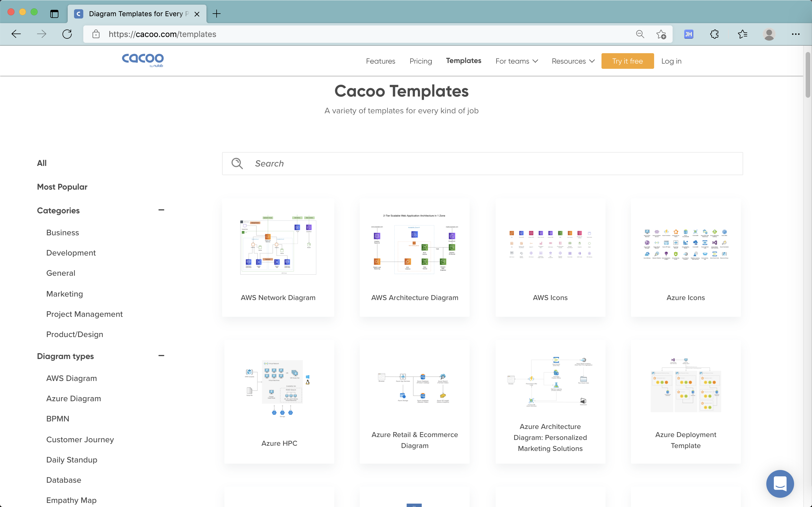Click the browser forward arrow
Screen dimensions: 812x507
pos(42,34)
